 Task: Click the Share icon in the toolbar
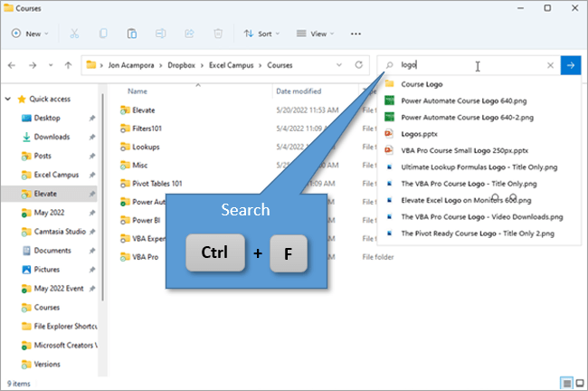(x=189, y=33)
